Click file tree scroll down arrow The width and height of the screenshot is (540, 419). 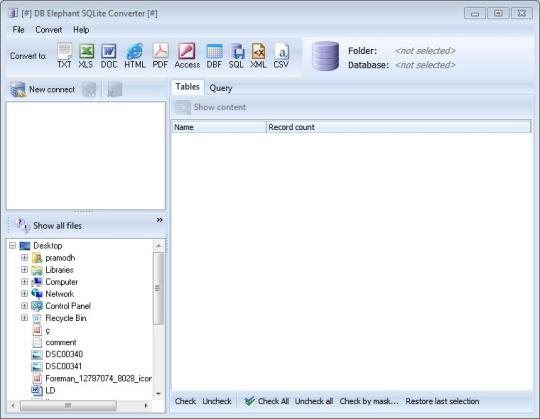158,393
